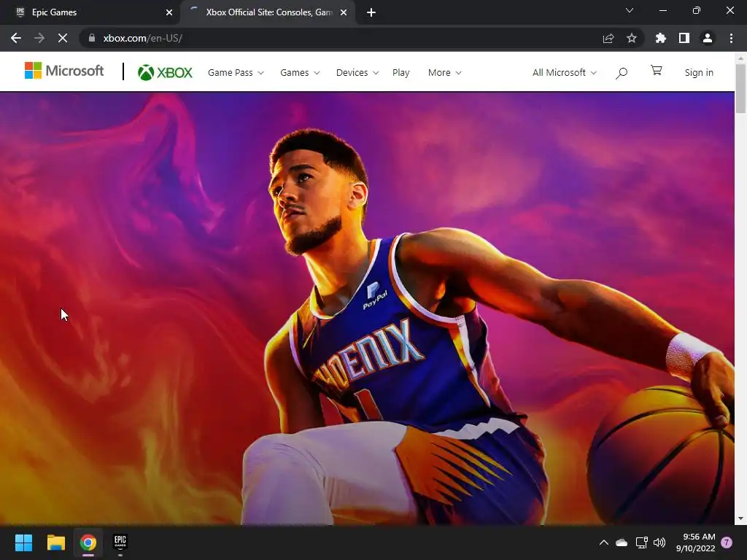The height and width of the screenshot is (560, 747).
Task: Close the Xbox Official Site tab
Action: pyautogui.click(x=344, y=12)
